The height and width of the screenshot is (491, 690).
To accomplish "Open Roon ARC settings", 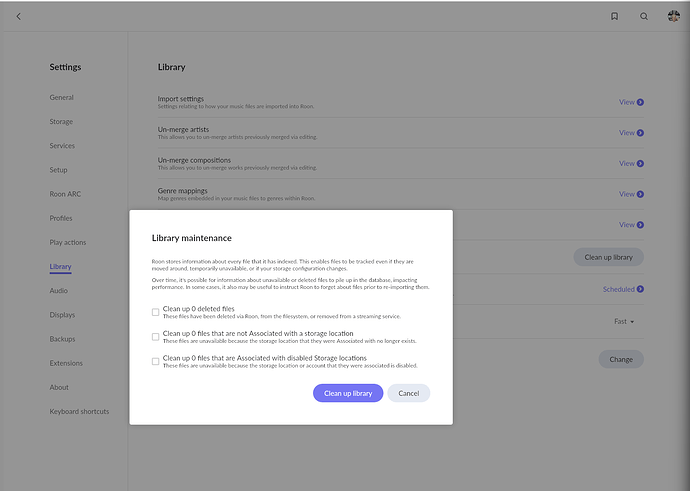I will tap(65, 194).
